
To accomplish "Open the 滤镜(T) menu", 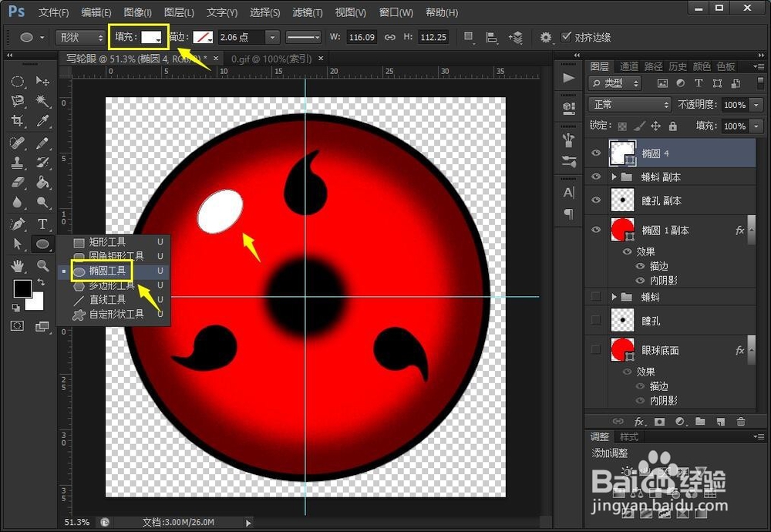I will coord(308,12).
